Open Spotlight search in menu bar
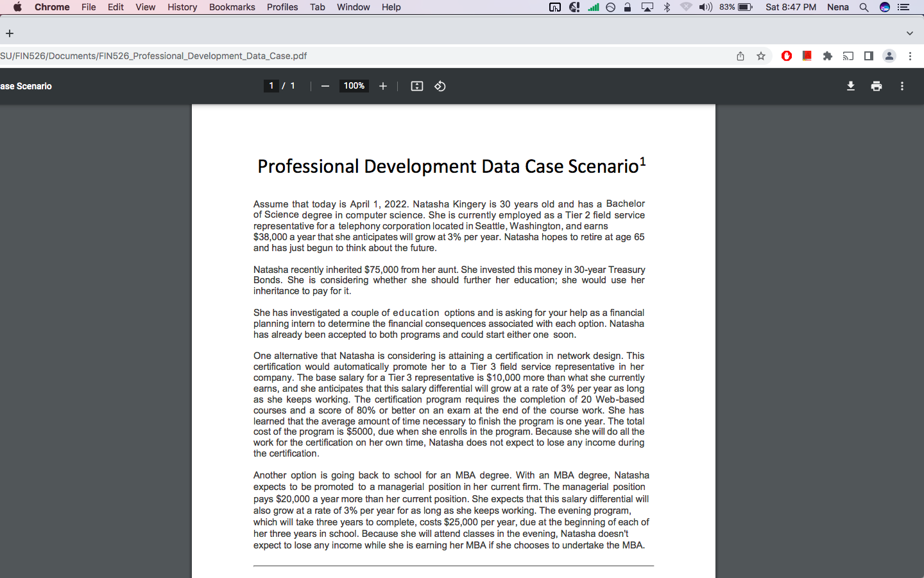The image size is (924, 578). pyautogui.click(x=864, y=7)
